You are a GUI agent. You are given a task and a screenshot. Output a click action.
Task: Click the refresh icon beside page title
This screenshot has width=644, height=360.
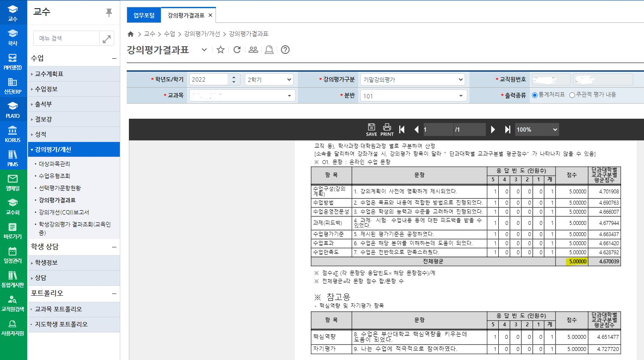(x=237, y=50)
